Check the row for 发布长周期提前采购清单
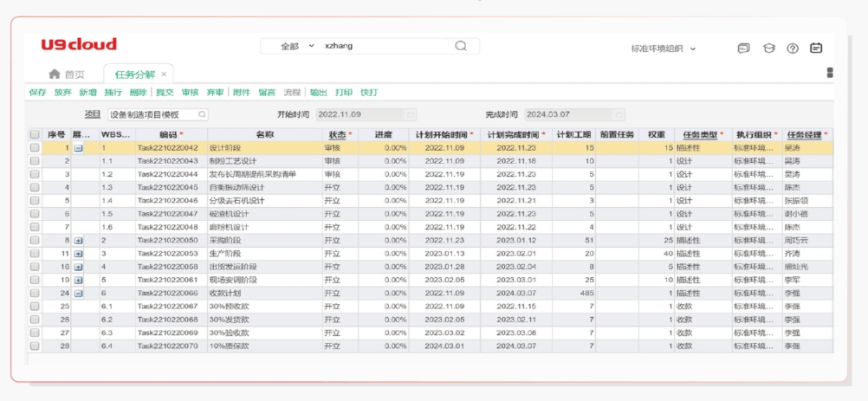 click(x=35, y=174)
